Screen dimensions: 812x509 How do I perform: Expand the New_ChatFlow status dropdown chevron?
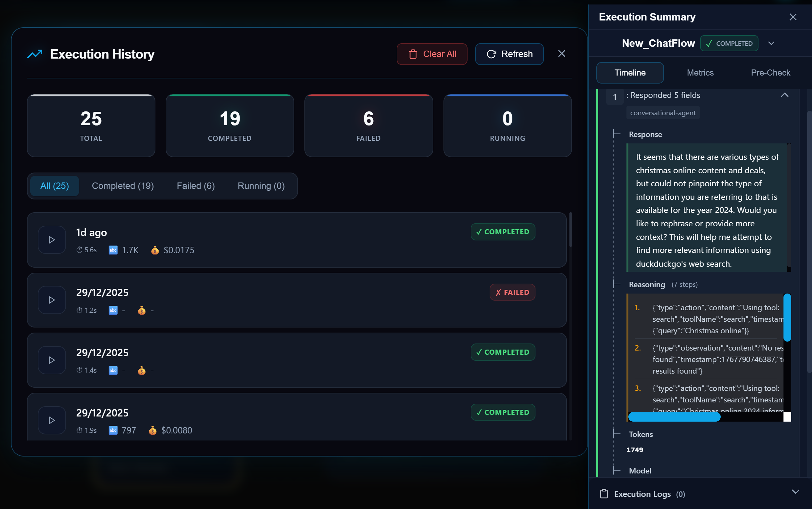(771, 44)
